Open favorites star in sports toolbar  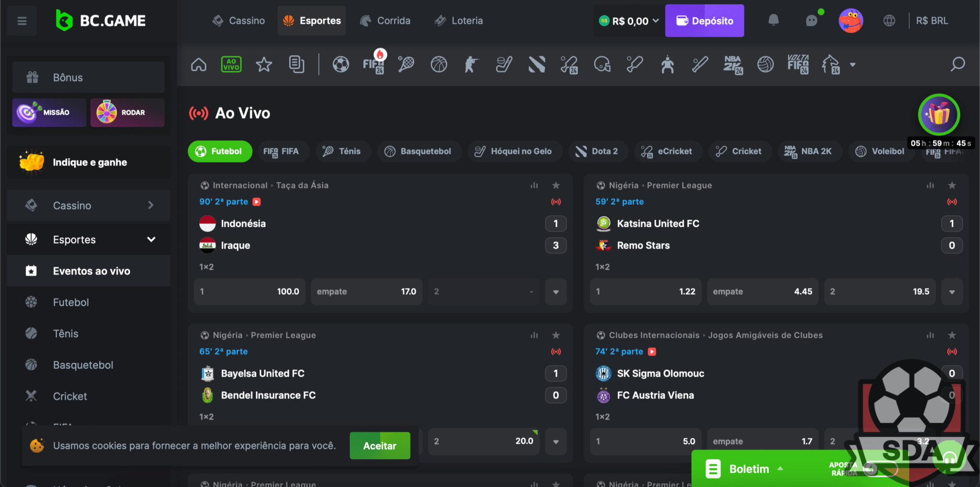[264, 64]
